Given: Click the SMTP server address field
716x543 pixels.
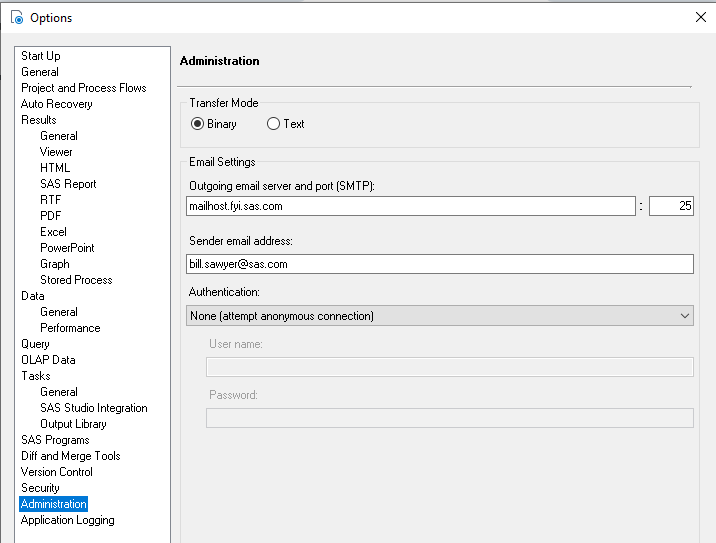Looking at the screenshot, I should pos(411,206).
